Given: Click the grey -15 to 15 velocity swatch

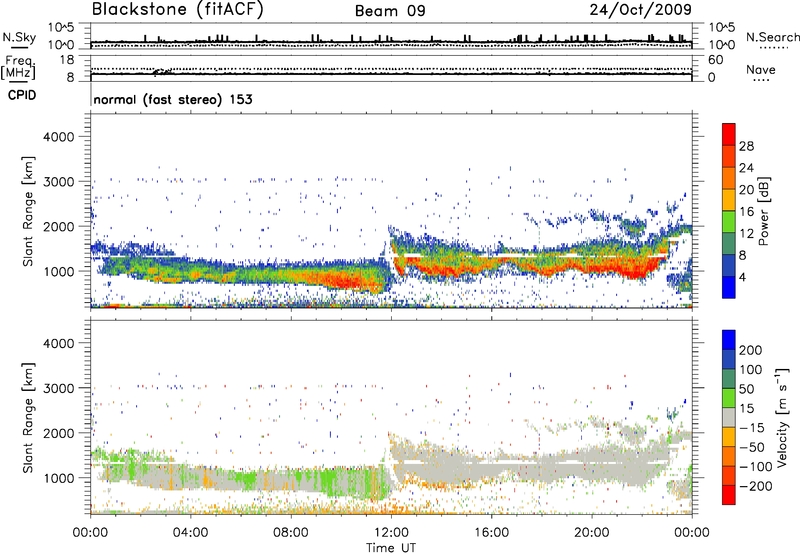Looking at the screenshot, I should [x=729, y=417].
